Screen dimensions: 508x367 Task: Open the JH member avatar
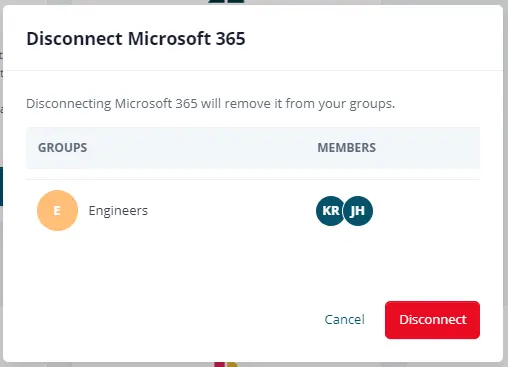coord(358,211)
